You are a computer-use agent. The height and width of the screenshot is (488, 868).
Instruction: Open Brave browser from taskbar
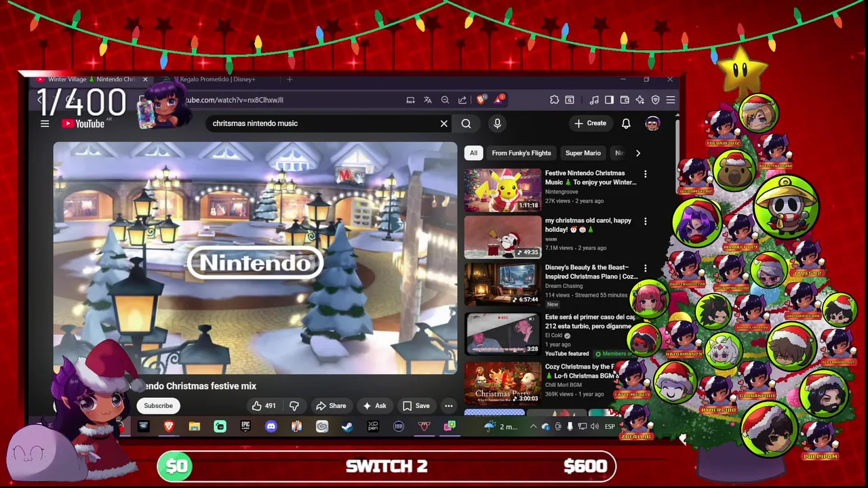tap(169, 426)
